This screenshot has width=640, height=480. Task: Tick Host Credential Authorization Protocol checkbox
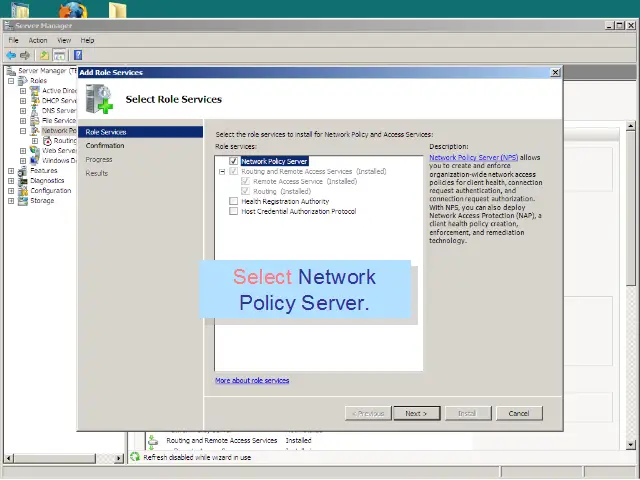(x=234, y=211)
